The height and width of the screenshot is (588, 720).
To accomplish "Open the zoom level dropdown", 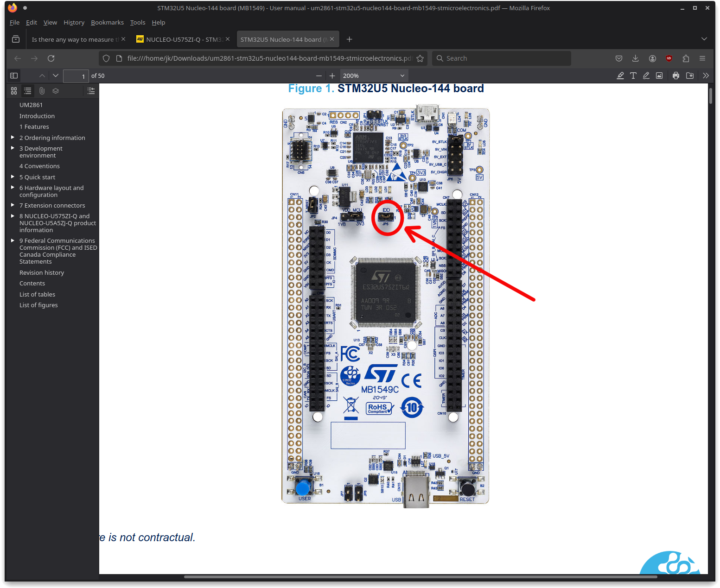I will coord(374,76).
